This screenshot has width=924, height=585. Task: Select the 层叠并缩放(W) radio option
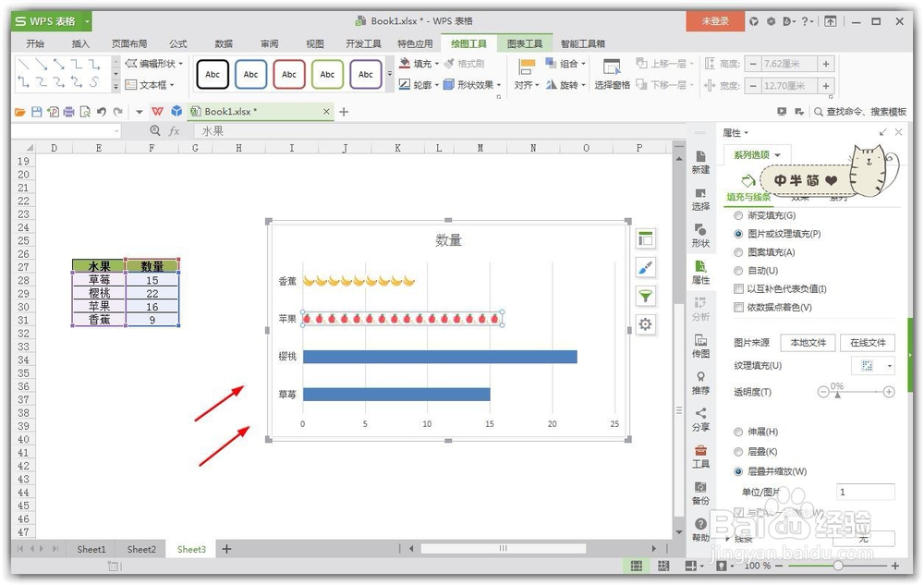pos(738,471)
